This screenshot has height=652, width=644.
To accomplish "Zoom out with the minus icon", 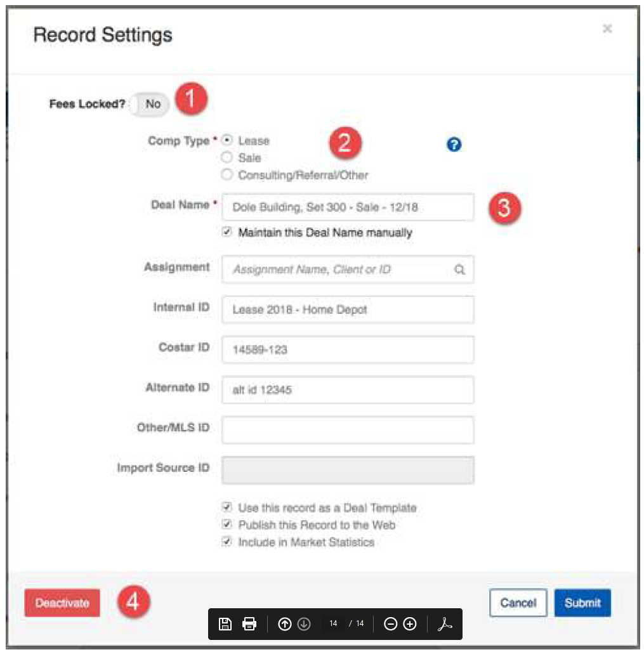I will coord(390,623).
